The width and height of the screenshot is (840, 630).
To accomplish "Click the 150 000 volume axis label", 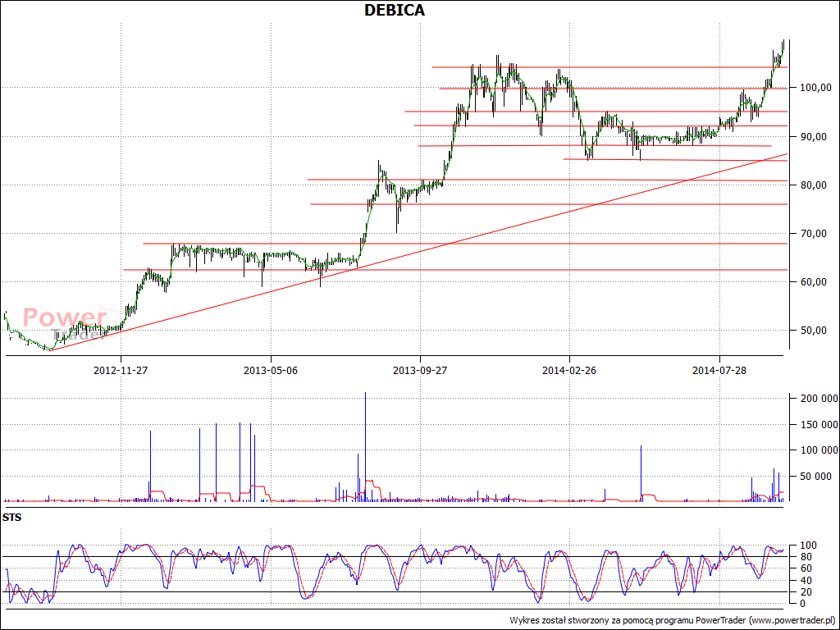I will tap(819, 425).
